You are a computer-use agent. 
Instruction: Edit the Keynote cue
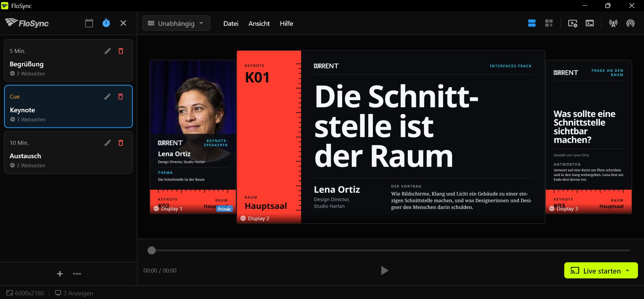(107, 97)
